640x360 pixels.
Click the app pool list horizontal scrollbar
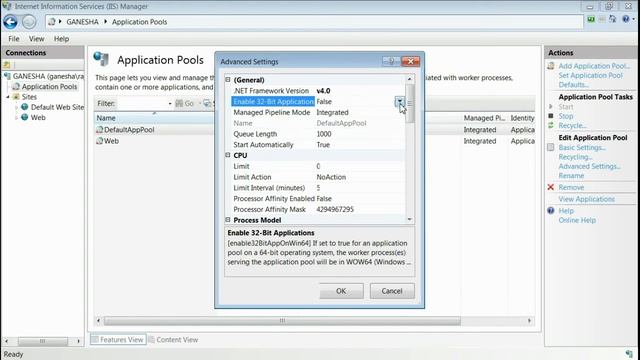[282, 321]
